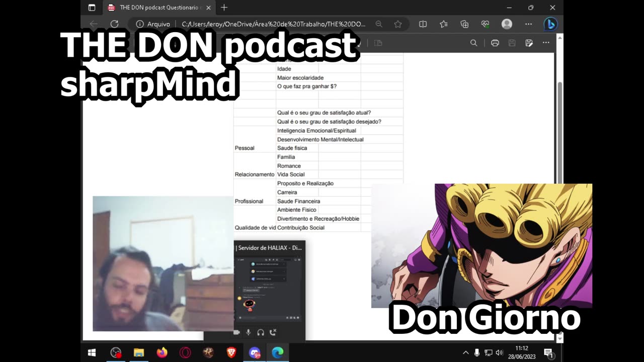This screenshot has width=644, height=362.
Task: Go back to previous page
Action: click(x=94, y=24)
